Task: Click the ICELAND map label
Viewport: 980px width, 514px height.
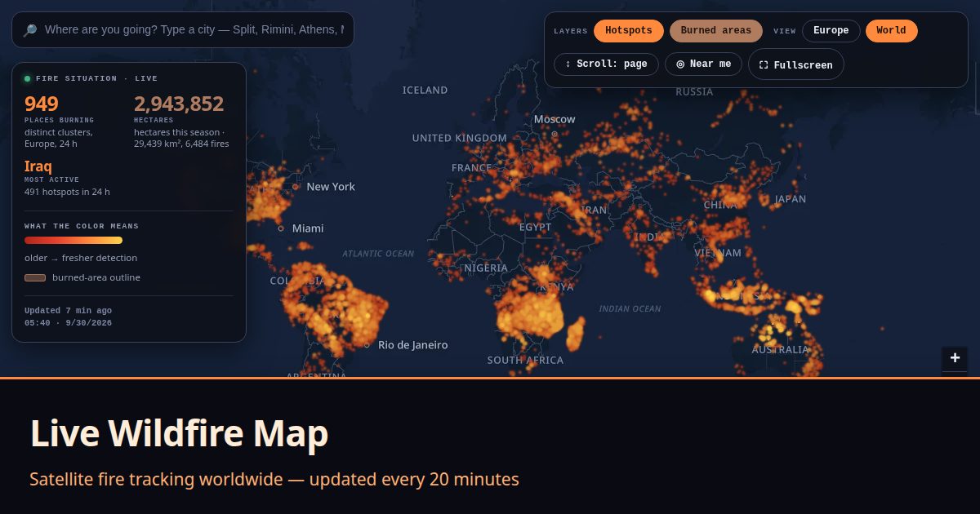Action: coord(425,91)
